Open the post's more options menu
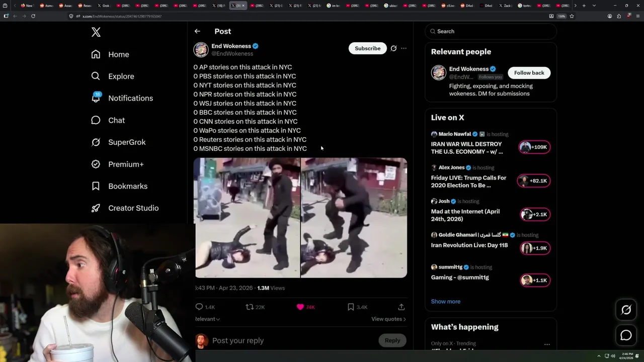 (x=404, y=48)
